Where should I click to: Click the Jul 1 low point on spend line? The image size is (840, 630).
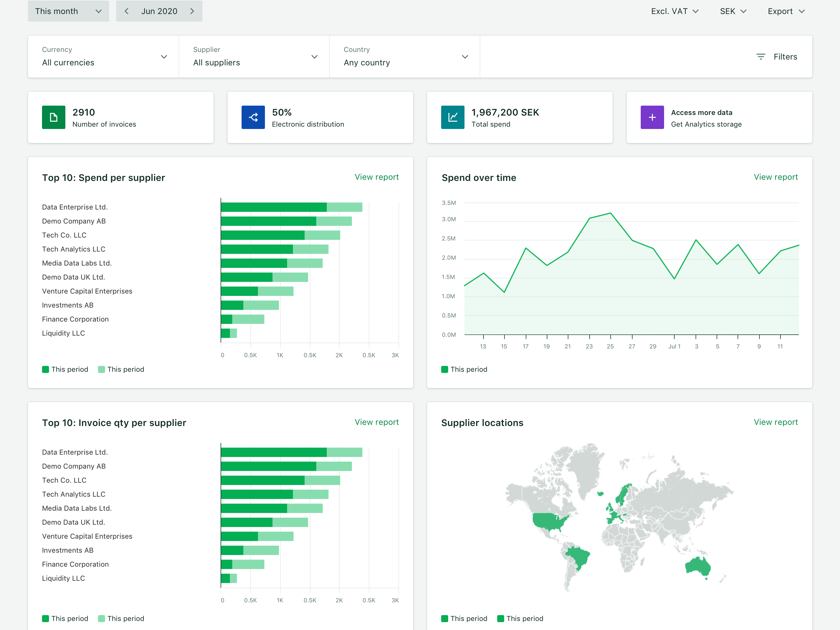674,279
